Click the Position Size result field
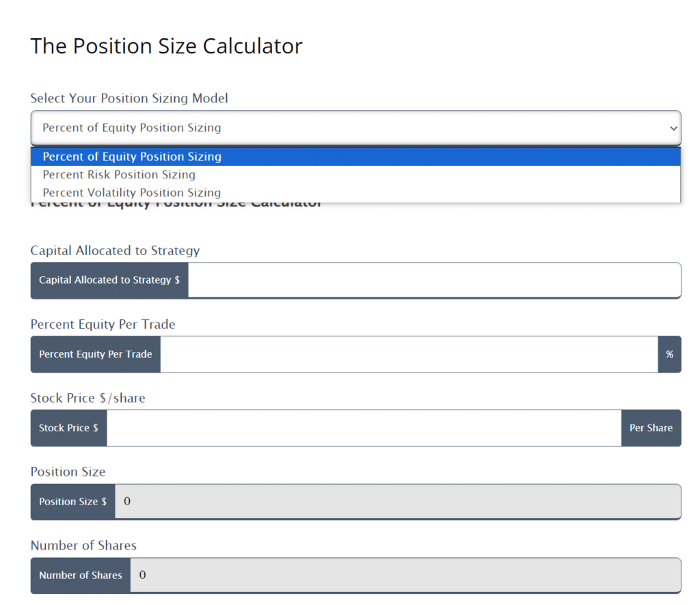 (x=398, y=502)
